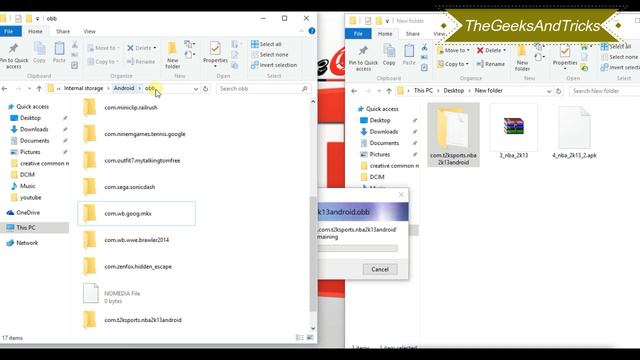Open the Share tab in obb window
This screenshot has width=640, height=360.
pos(63,31)
